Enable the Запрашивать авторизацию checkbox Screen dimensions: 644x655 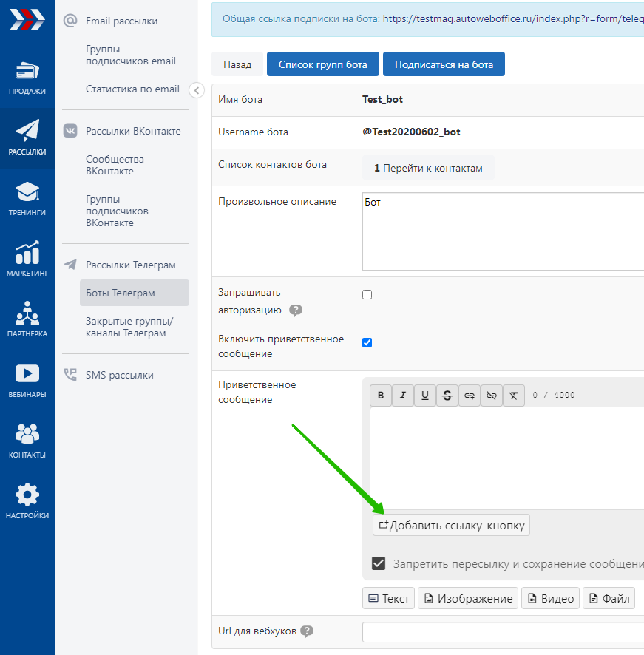[x=367, y=295]
